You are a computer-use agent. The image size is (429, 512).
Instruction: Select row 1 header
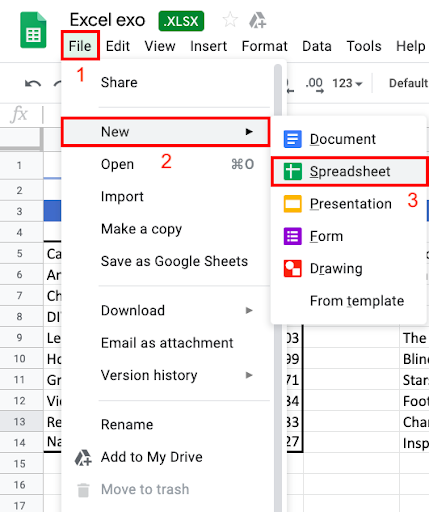coord(21,165)
